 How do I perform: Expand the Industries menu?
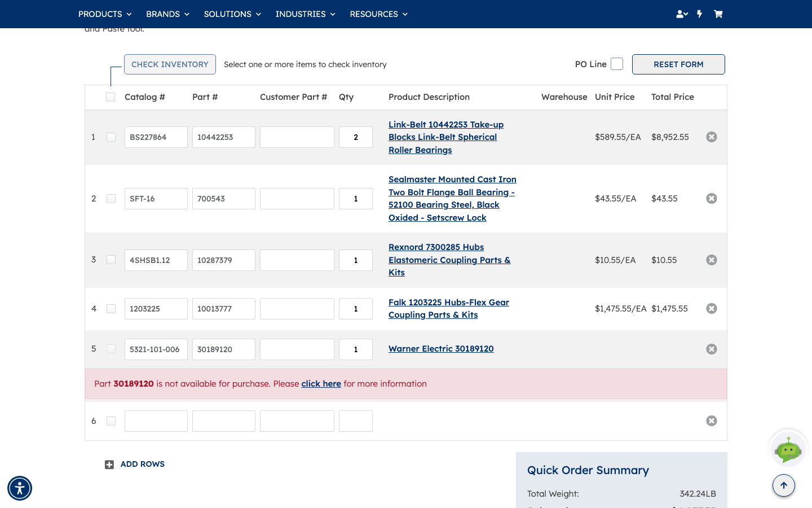coord(305,14)
